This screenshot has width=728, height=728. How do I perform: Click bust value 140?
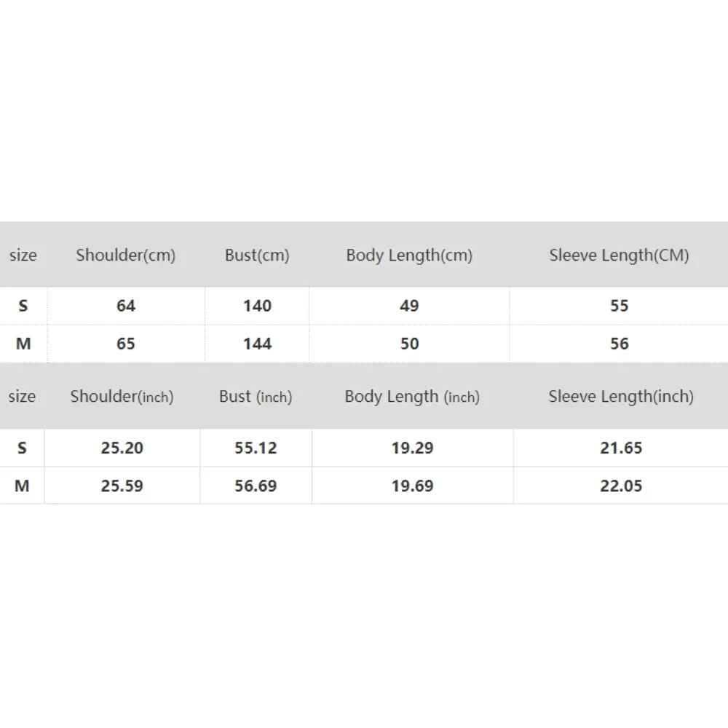click(x=257, y=306)
